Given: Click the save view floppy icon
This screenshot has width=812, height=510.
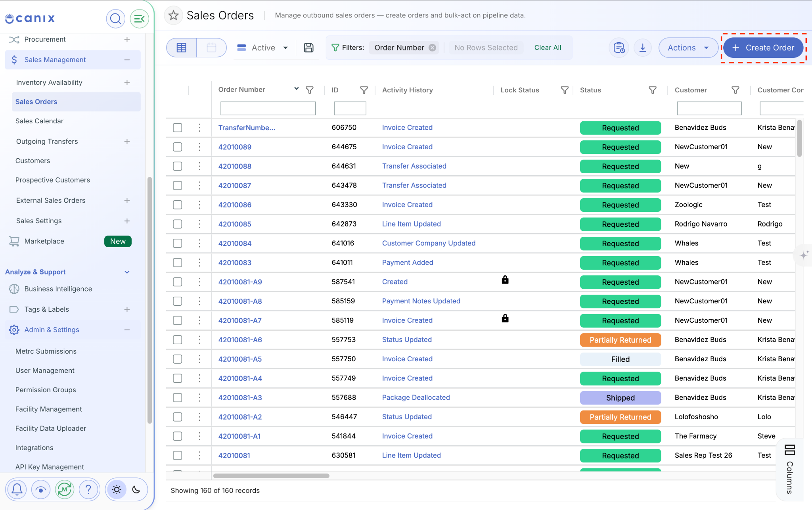Looking at the screenshot, I should (x=308, y=48).
